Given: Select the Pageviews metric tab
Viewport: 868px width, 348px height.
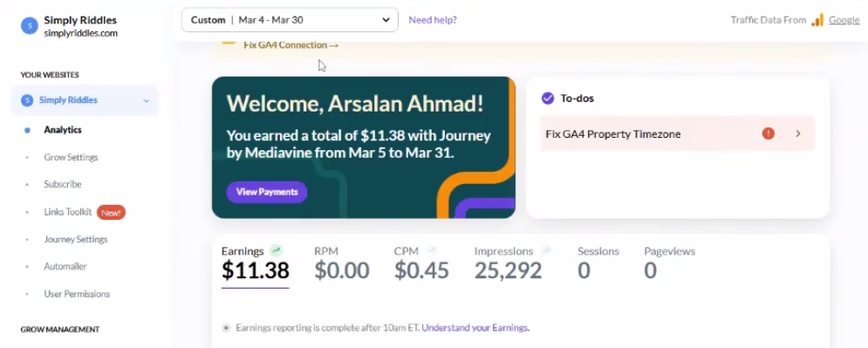Looking at the screenshot, I should pyautogui.click(x=669, y=264).
